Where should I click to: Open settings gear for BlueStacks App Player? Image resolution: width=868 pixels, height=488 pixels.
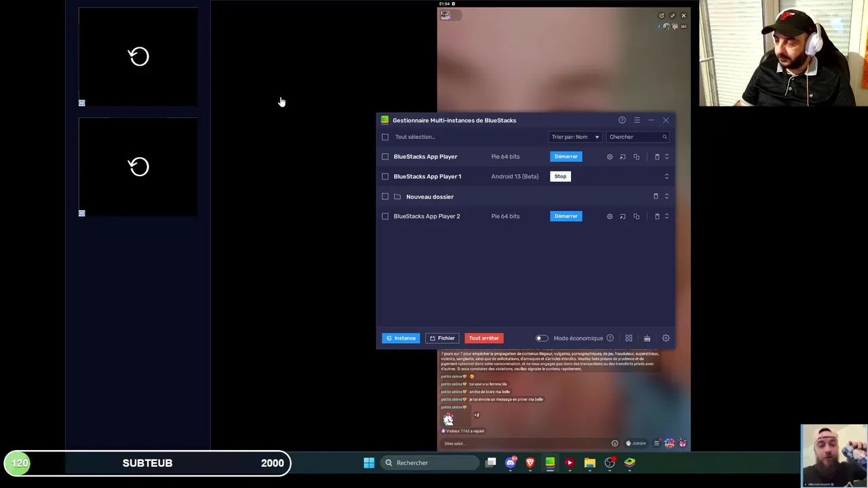[x=610, y=157]
